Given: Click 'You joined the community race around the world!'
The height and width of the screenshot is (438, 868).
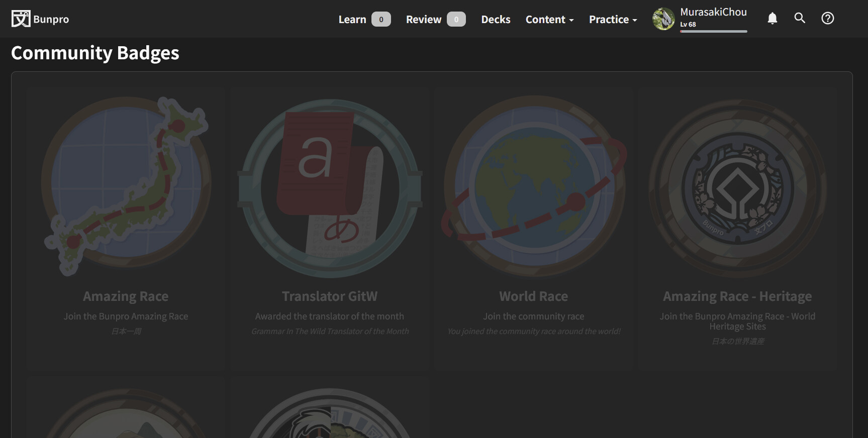Looking at the screenshot, I should [x=534, y=332].
